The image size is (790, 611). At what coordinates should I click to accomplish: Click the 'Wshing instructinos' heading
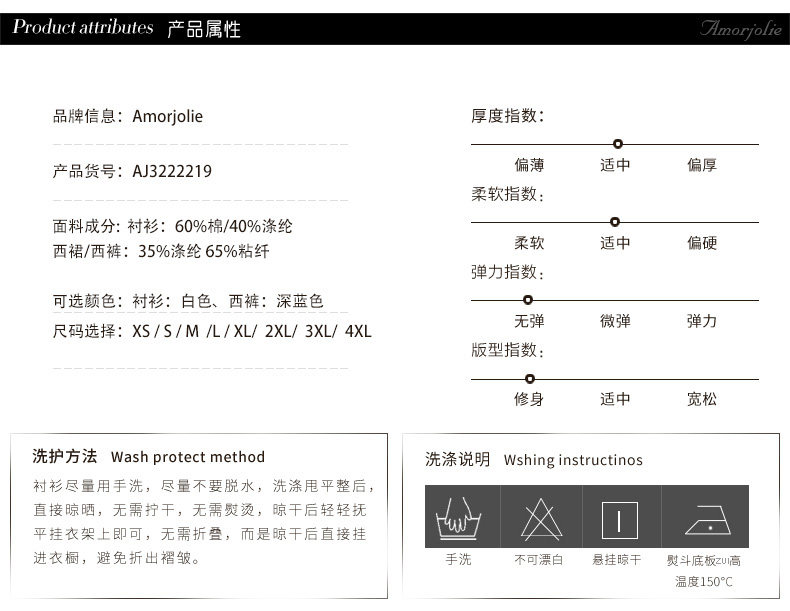[x=573, y=460]
